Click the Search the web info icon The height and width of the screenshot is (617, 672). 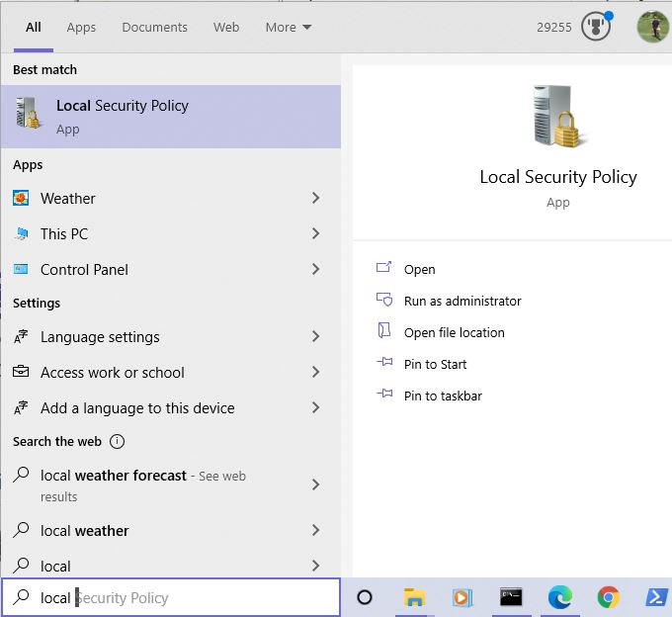[117, 441]
